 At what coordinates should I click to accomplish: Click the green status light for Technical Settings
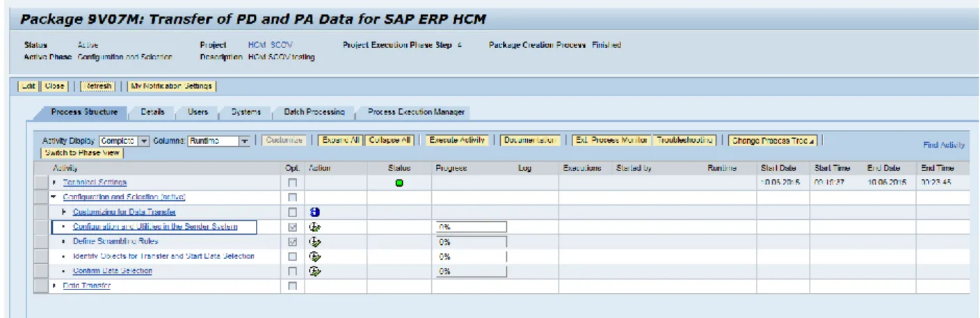click(x=399, y=183)
